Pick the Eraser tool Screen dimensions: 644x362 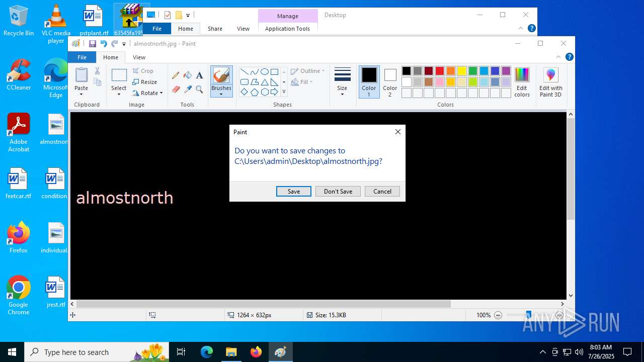176,89
